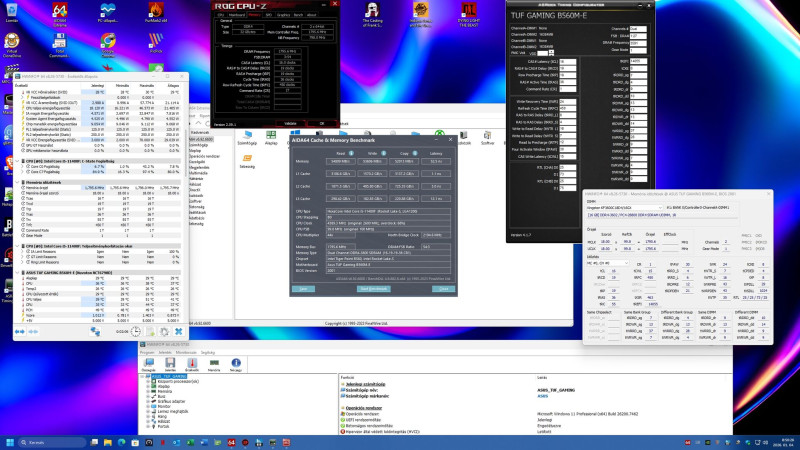Image resolution: width=800 pixels, height=450 pixels.
Task: Expand the IA Limit Reasons row
Action: (x=22, y=252)
